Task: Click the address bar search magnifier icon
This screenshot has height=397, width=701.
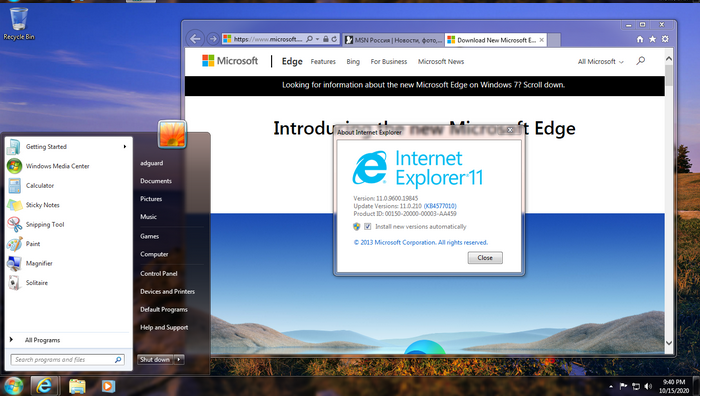Action: [x=309, y=39]
